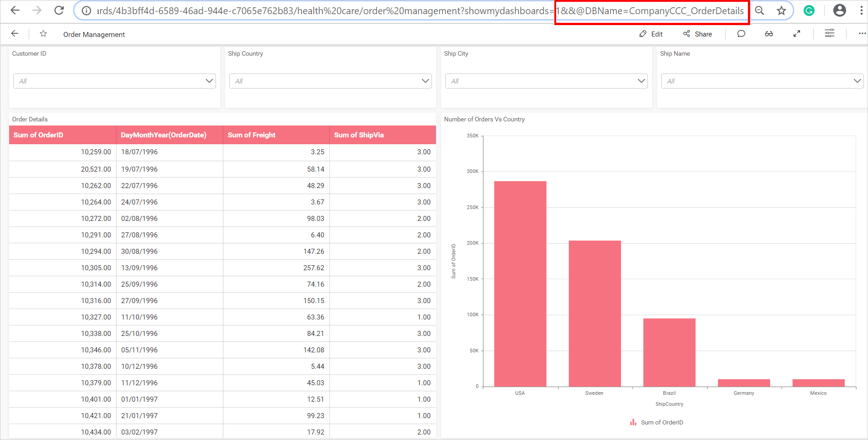The image size is (868, 440).
Task: Open the dashboard filters icon
Action: [x=829, y=33]
